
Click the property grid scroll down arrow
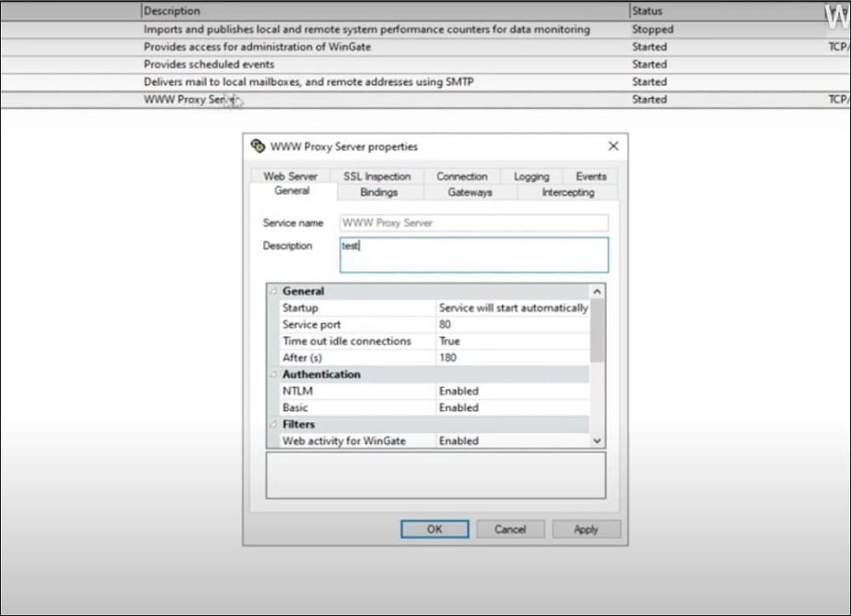coord(597,441)
